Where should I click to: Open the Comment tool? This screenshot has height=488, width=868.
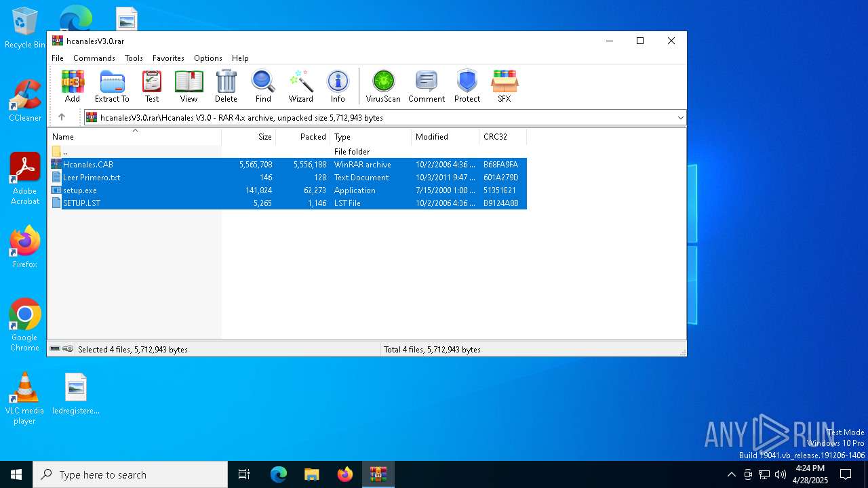pyautogui.click(x=427, y=86)
